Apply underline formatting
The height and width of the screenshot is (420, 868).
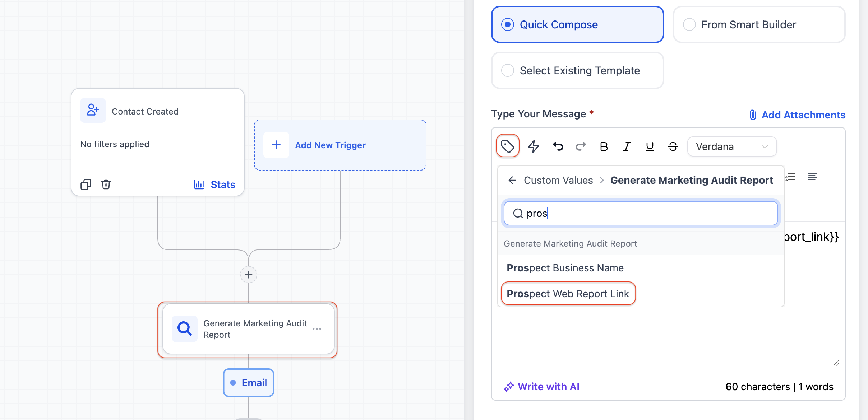pos(650,146)
